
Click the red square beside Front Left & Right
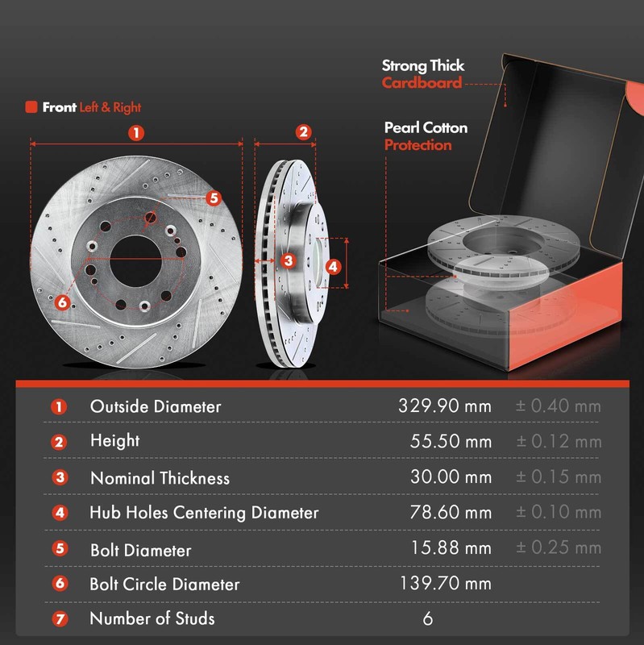[31, 107]
